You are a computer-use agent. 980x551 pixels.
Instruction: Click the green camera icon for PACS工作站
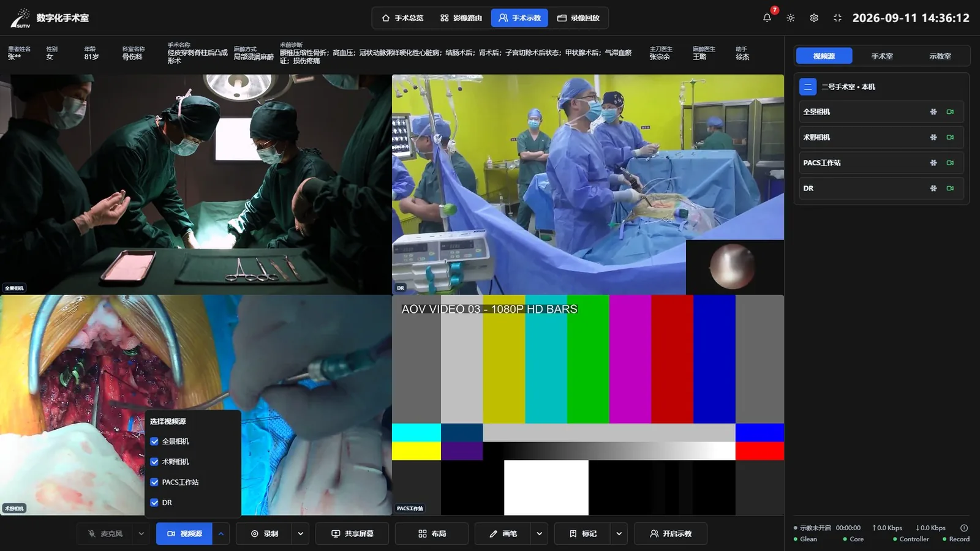click(x=950, y=163)
